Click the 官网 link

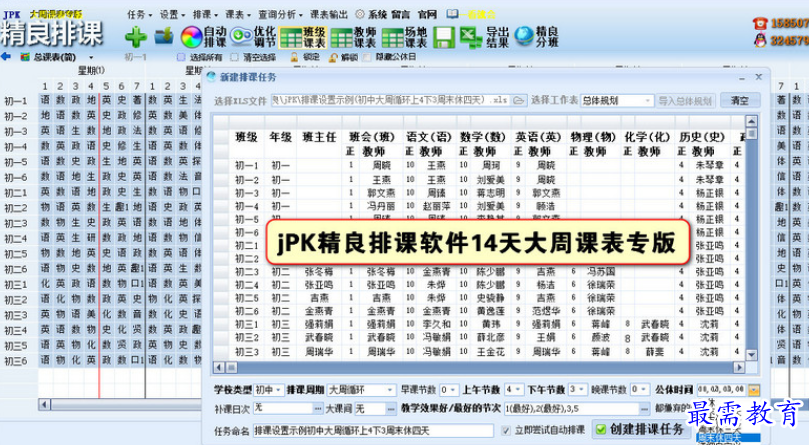(427, 14)
